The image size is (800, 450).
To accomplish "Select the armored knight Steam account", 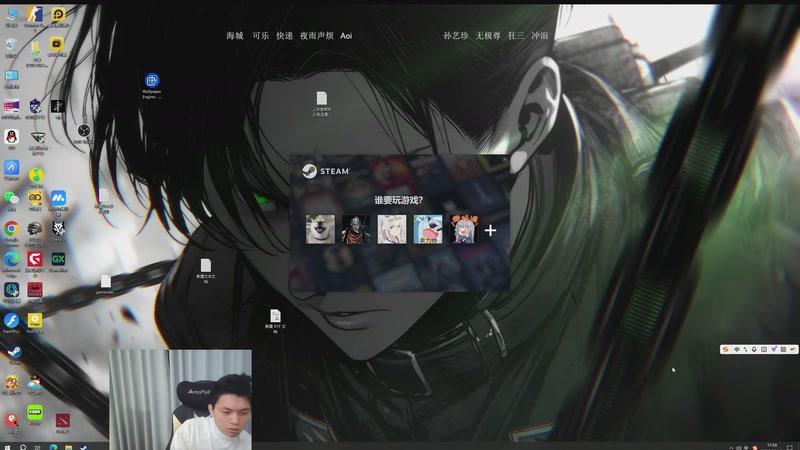I will click(x=356, y=229).
